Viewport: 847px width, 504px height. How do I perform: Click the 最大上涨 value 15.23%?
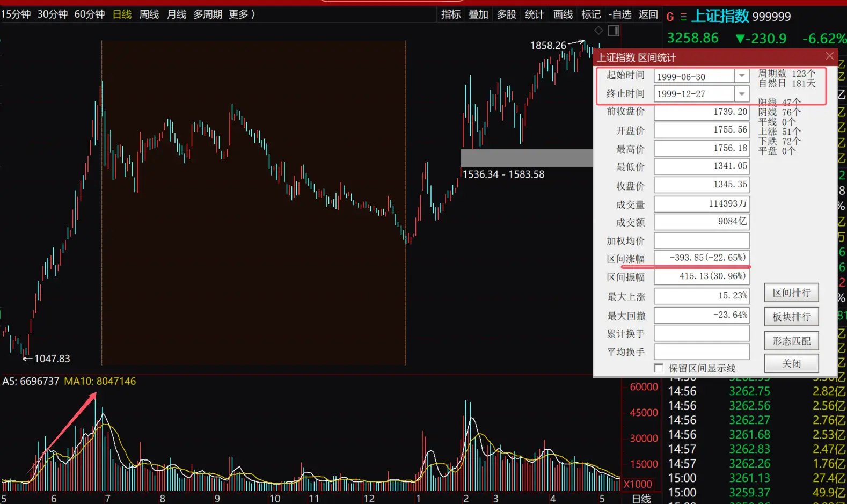tap(702, 296)
